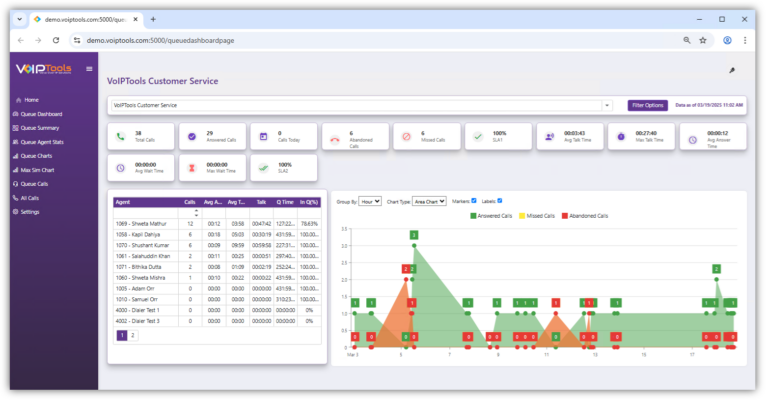
Task: Click the Avg Talk Time icon
Action: coord(549,137)
